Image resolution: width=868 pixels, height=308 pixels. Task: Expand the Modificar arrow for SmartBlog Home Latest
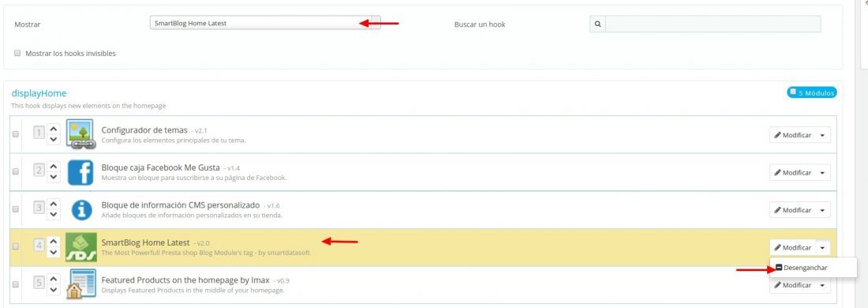822,248
